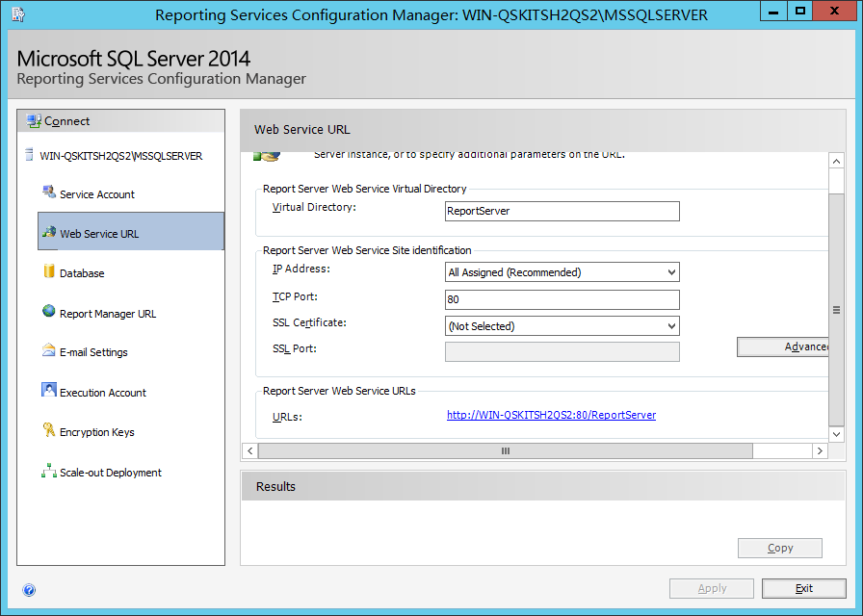This screenshot has height=616, width=863.
Task: Click the Service Account icon
Action: (49, 192)
